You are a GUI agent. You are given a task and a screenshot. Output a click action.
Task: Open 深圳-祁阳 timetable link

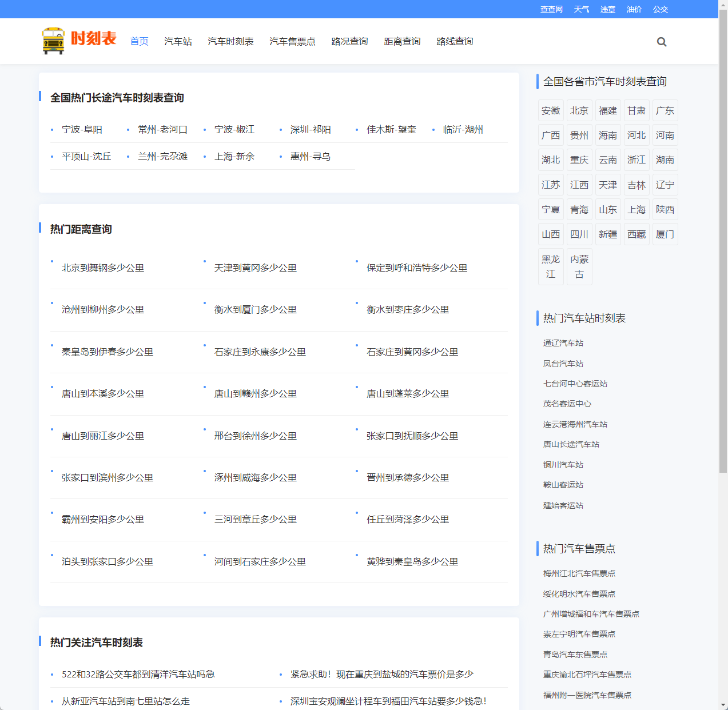[310, 129]
